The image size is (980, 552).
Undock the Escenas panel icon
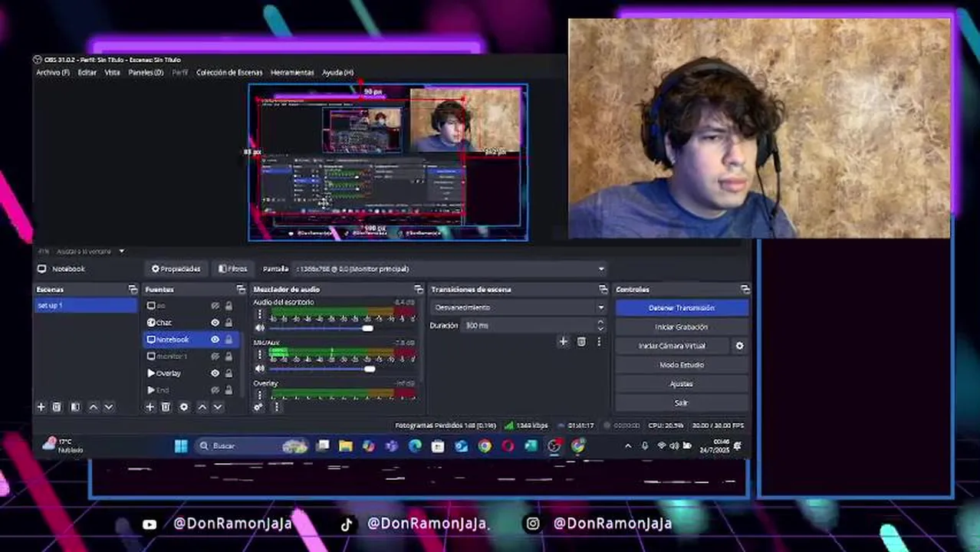tap(133, 289)
